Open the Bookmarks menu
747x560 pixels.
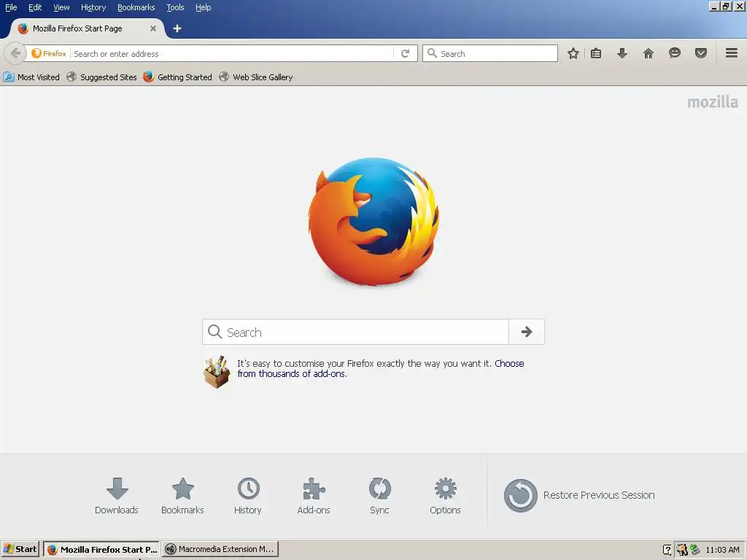(136, 7)
